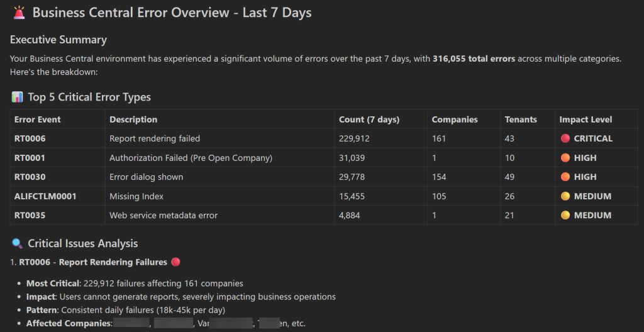Click the Web service metadata error cell
Viewport: 644px width, 332px height.
[x=164, y=215]
